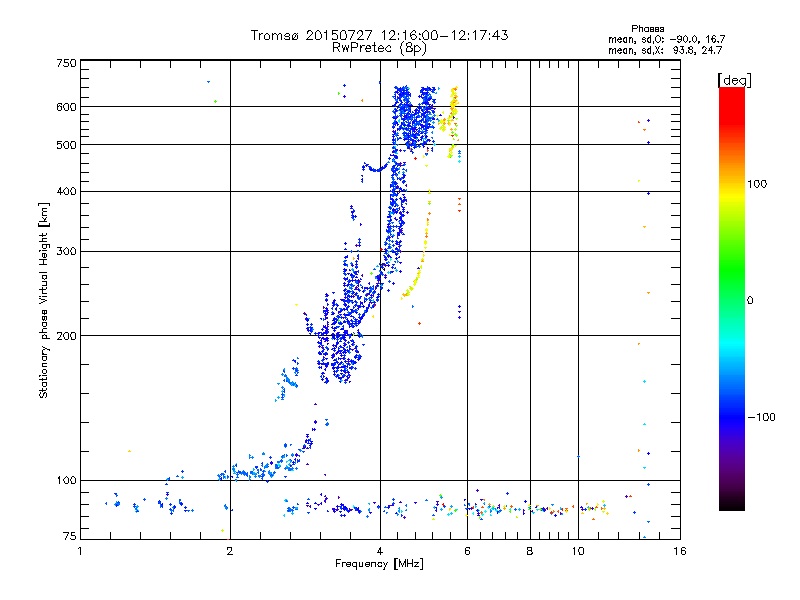
Task: Click the plot title 'Tromsø 20150727 12:16:00-12:17:43'
Action: click(x=379, y=35)
